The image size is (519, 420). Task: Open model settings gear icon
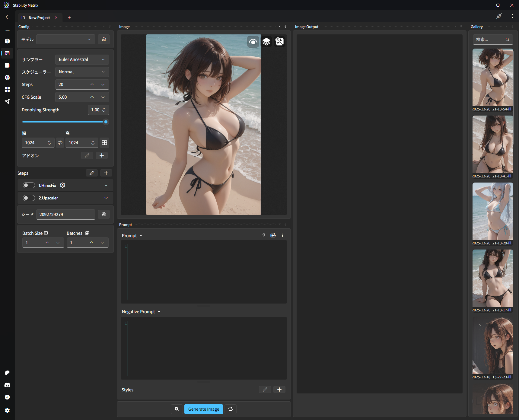(104, 39)
